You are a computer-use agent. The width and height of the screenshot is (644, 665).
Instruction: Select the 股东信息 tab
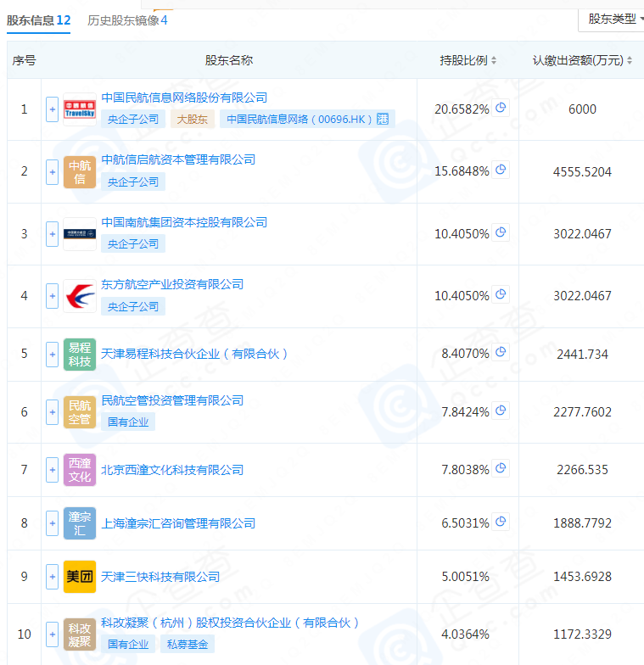(39, 20)
